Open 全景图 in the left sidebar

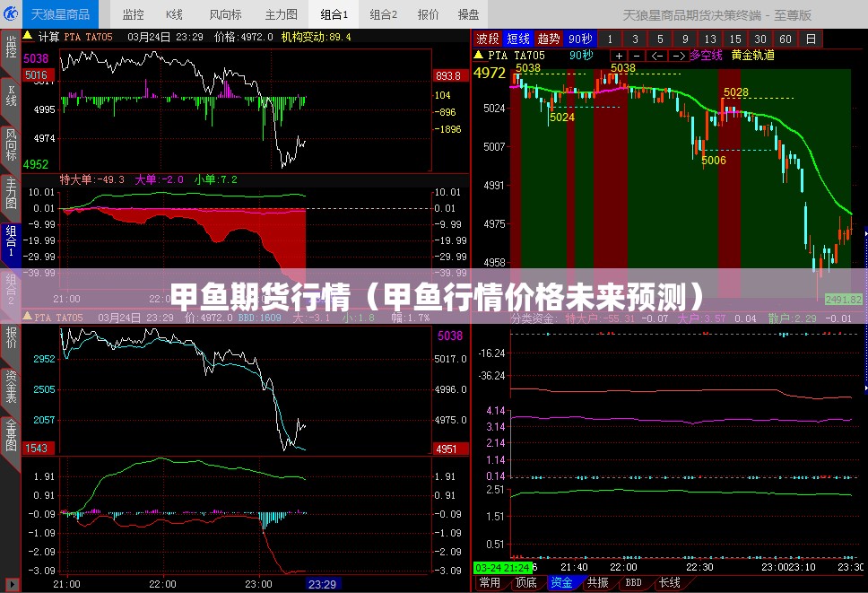point(11,434)
